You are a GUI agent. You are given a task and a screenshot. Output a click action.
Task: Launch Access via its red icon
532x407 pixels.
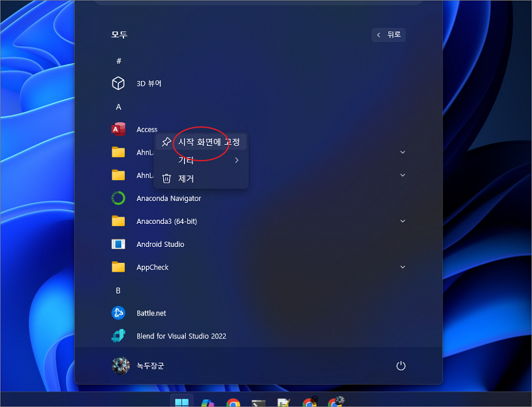118,129
